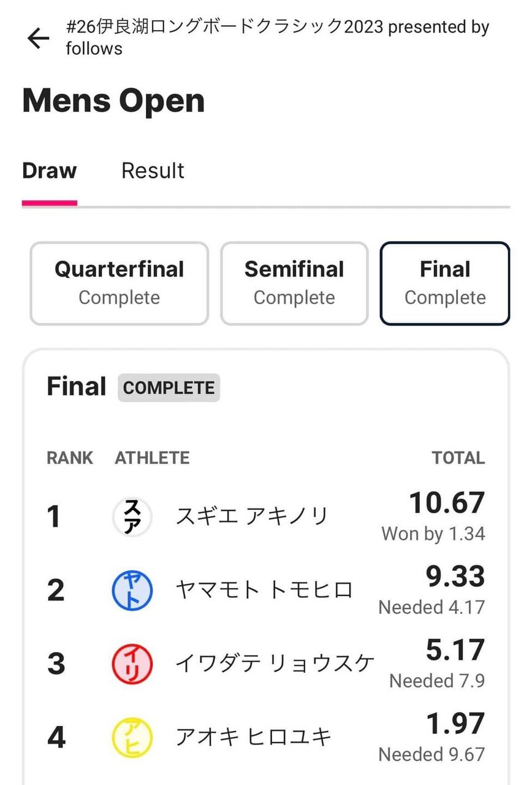The image size is (532, 785).
Task: Click the event title in header
Action: 277,37
